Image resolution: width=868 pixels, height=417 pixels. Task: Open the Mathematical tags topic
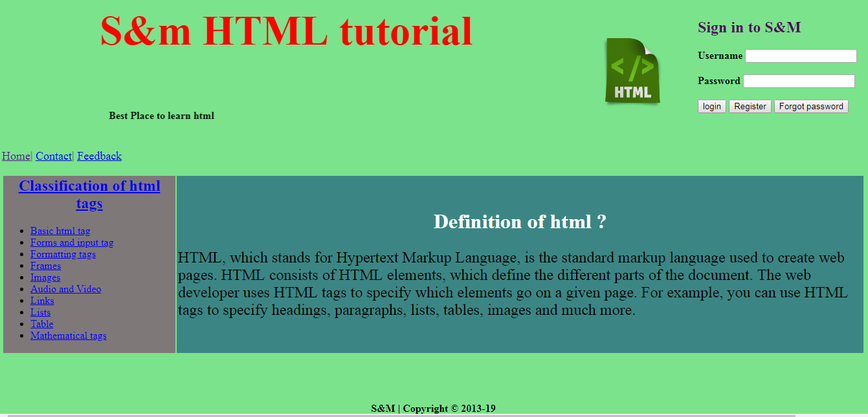point(68,335)
